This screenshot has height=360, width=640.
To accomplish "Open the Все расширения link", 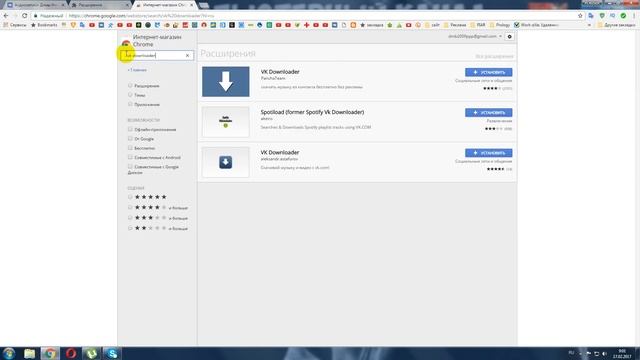I will click(494, 56).
